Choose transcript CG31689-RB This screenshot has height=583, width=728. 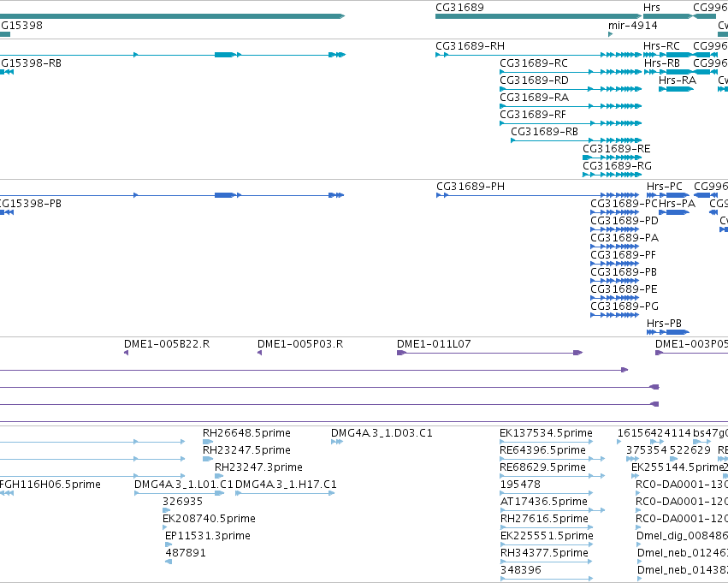(x=545, y=132)
